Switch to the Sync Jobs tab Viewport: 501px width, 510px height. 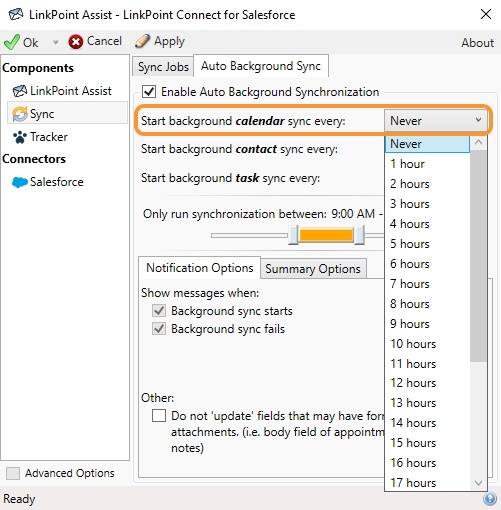point(163,67)
